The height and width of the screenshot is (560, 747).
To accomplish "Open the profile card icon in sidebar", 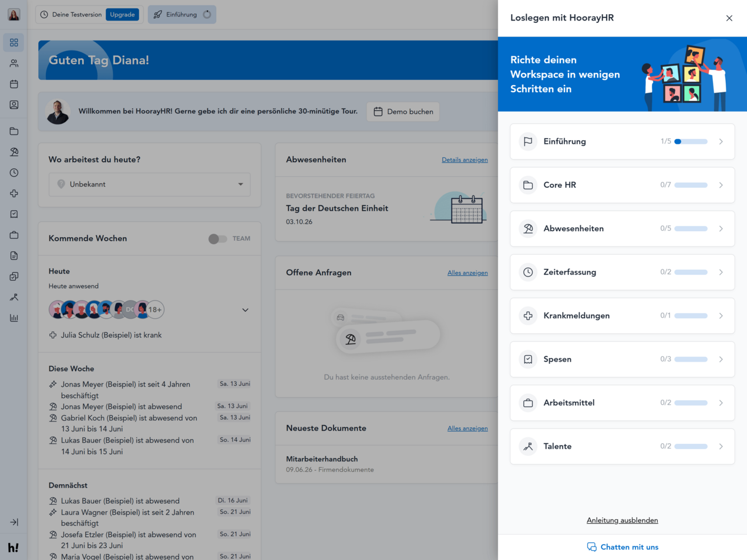I will pos(14,104).
